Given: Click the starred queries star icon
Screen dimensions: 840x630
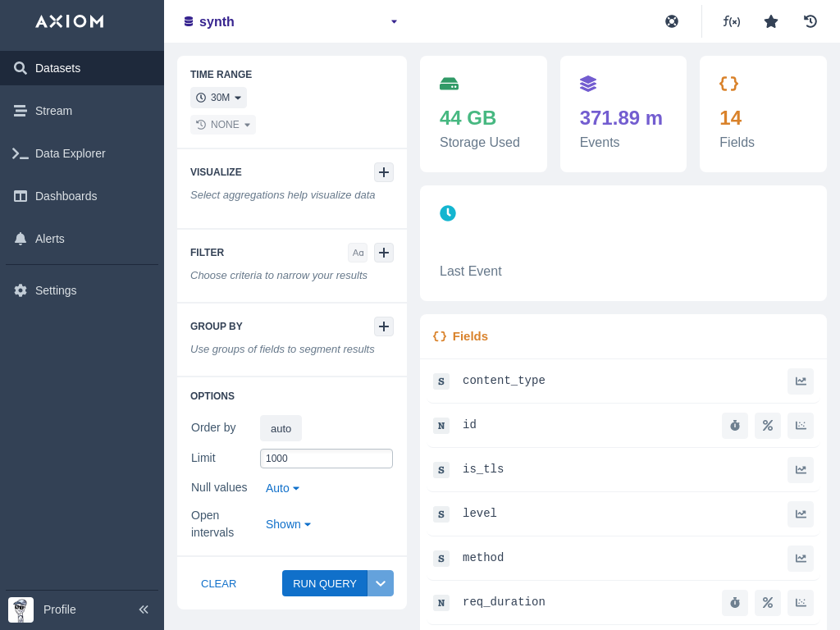Looking at the screenshot, I should tap(771, 21).
